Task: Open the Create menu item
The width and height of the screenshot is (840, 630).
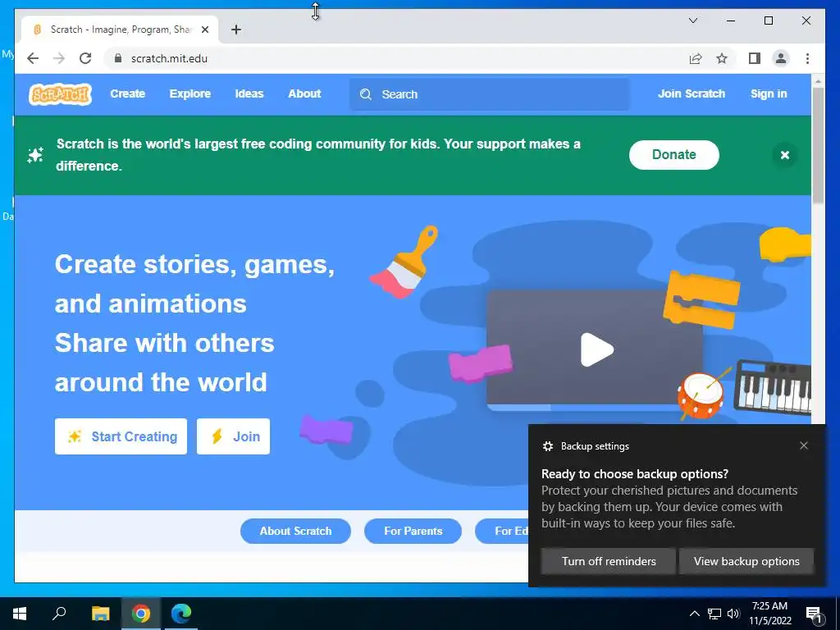Action: [127, 94]
